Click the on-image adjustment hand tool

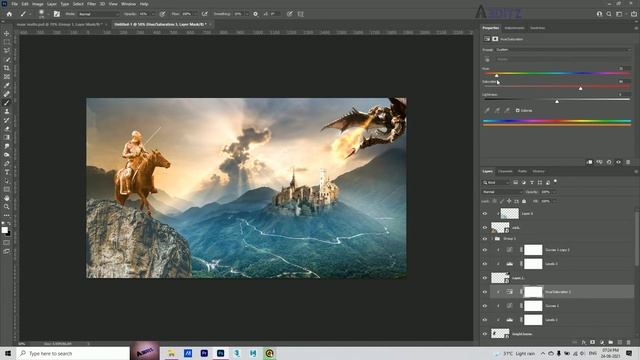487,59
